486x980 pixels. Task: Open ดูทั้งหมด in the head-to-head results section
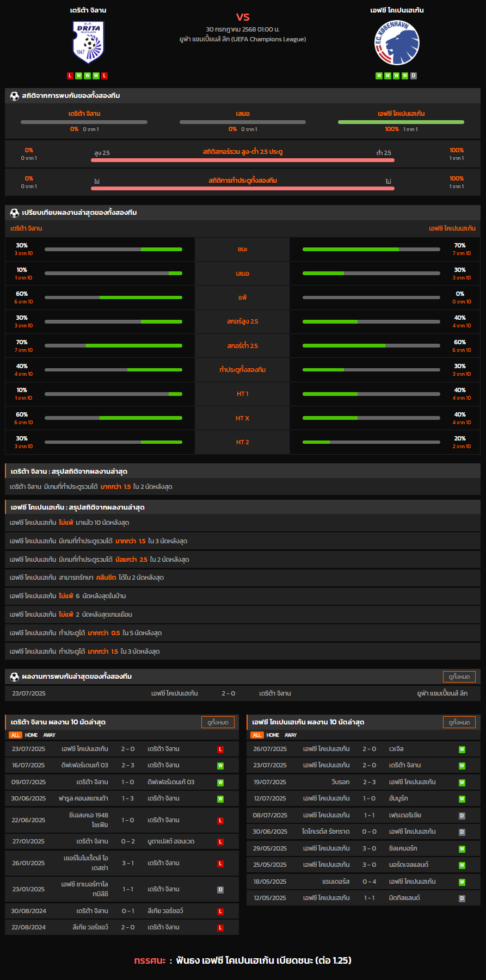point(459,677)
